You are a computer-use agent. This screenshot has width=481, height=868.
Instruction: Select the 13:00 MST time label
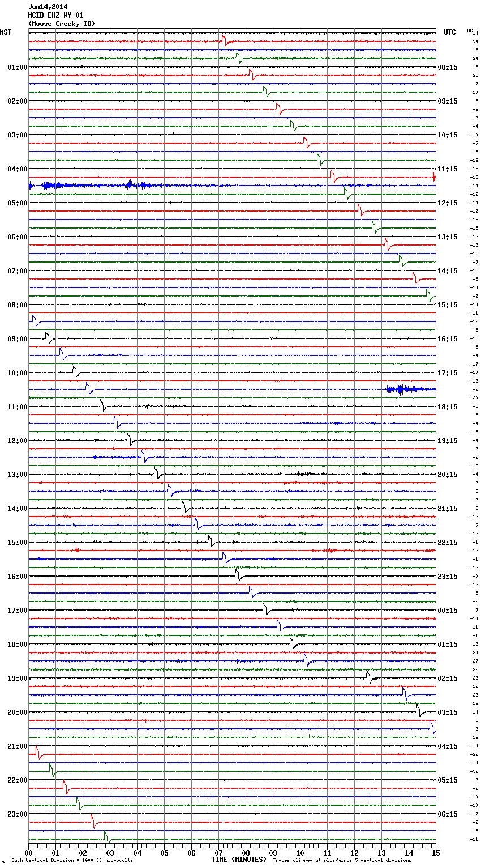click(18, 475)
